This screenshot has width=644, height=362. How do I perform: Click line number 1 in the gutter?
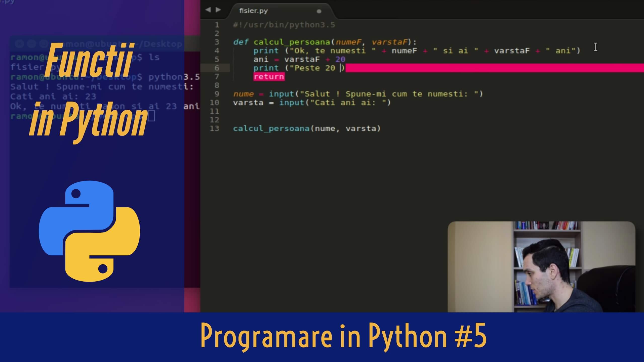(217, 25)
